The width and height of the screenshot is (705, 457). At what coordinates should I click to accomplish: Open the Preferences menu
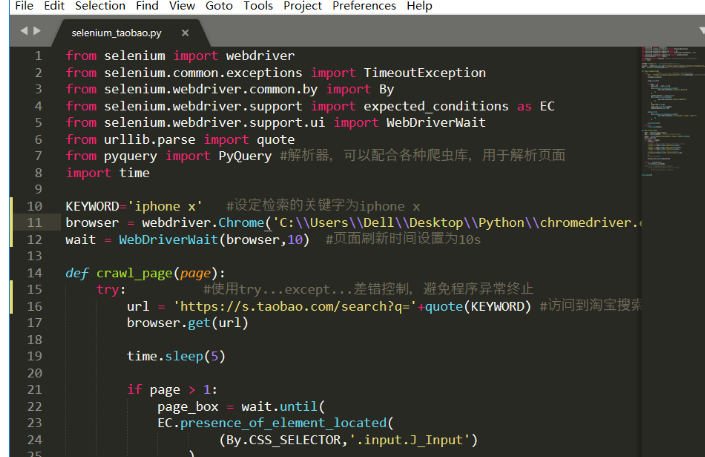[x=364, y=6]
